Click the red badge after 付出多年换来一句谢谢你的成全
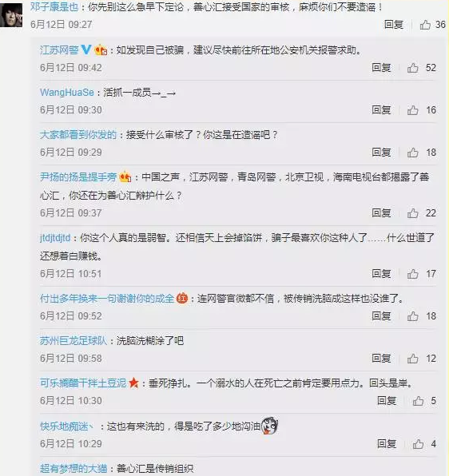The image size is (449, 476). [182, 299]
